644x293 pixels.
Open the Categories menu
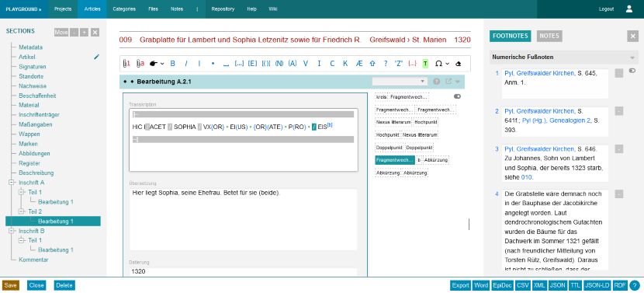tap(124, 9)
